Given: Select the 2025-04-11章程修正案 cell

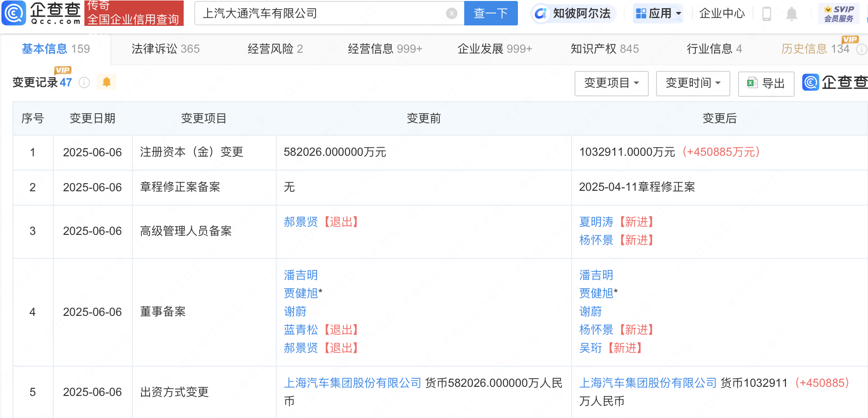Looking at the screenshot, I should pos(719,187).
